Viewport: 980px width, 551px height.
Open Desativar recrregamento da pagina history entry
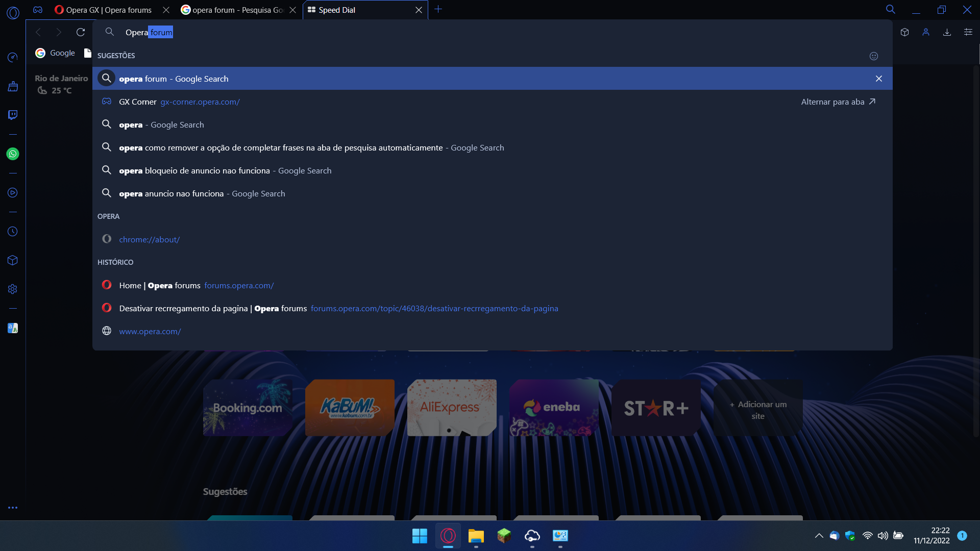(492, 308)
